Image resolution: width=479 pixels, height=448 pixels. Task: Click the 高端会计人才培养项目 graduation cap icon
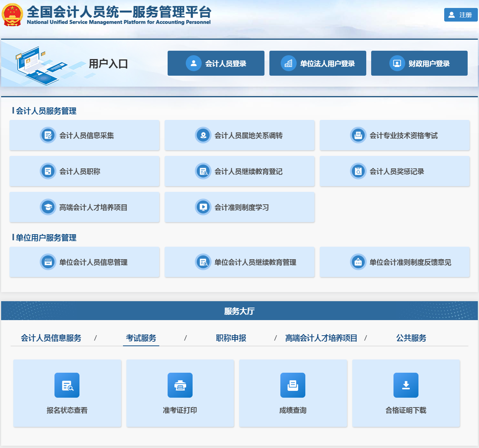coord(48,207)
